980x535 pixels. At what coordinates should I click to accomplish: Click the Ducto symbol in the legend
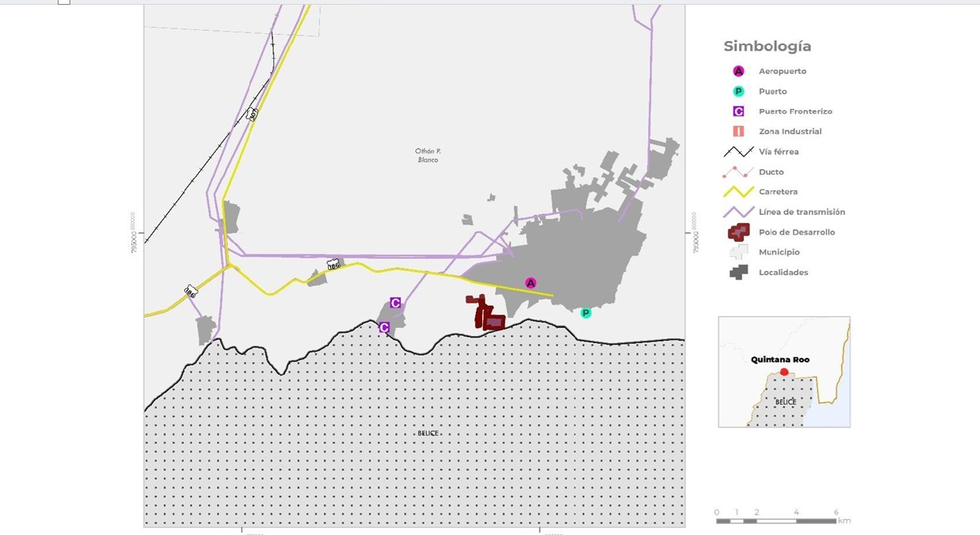tap(738, 172)
